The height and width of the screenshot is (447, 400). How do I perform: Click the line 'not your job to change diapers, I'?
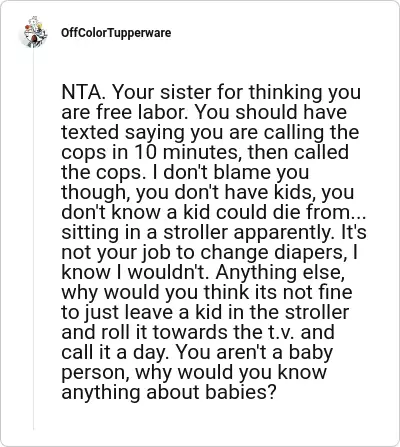coord(210,252)
